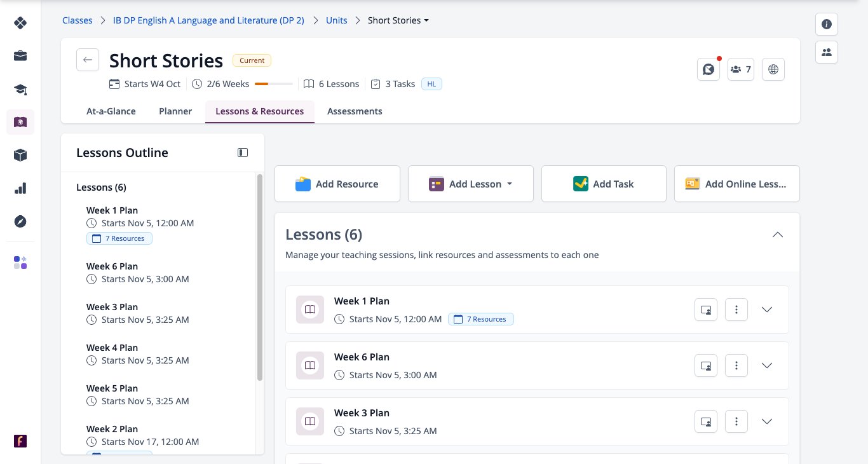
Task: Click the compass icon in left sidebar
Action: pyautogui.click(x=20, y=221)
